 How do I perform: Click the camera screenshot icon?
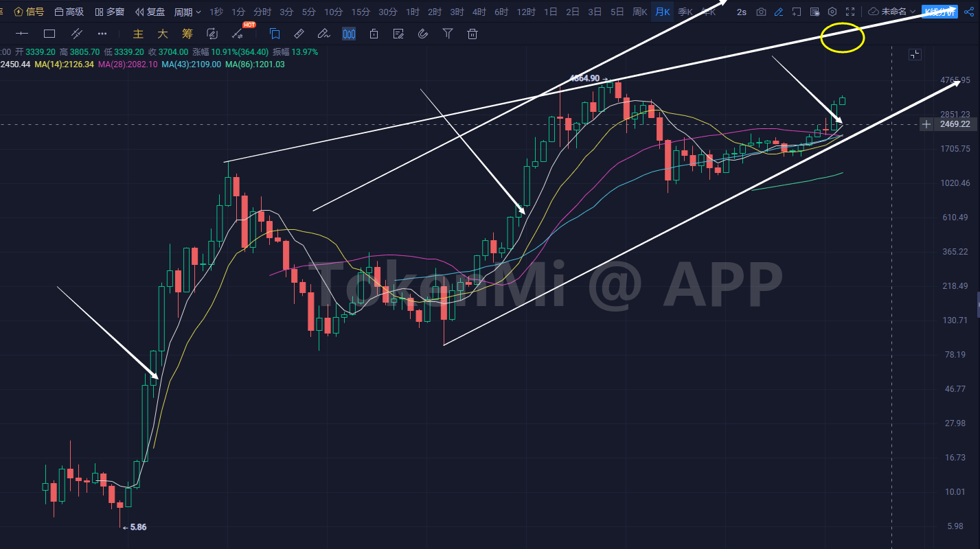click(x=761, y=12)
